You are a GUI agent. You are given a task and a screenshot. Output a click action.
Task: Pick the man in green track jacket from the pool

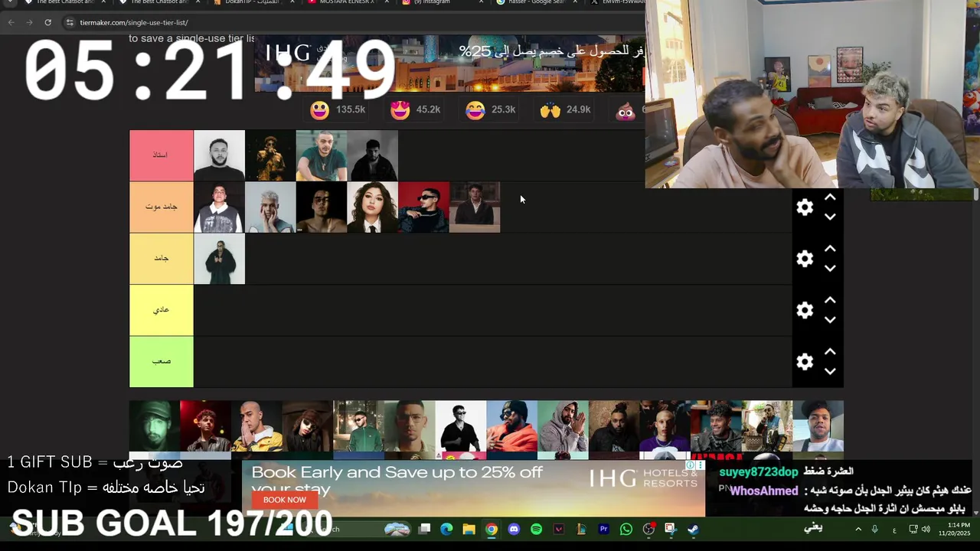pos(358,426)
